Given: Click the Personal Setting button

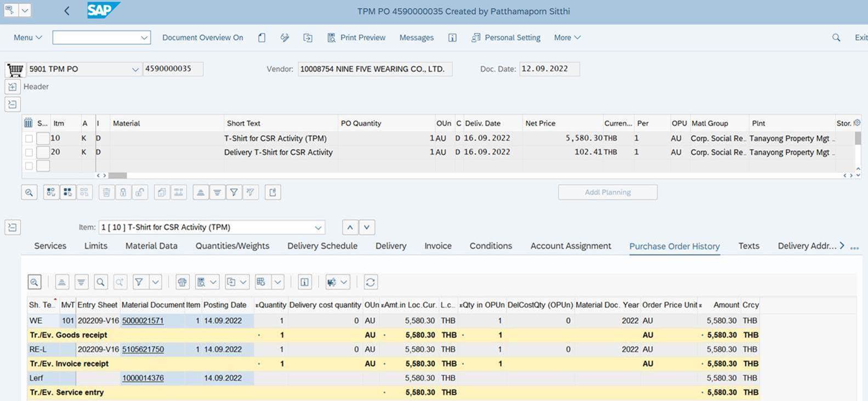Looking at the screenshot, I should click(x=506, y=37).
